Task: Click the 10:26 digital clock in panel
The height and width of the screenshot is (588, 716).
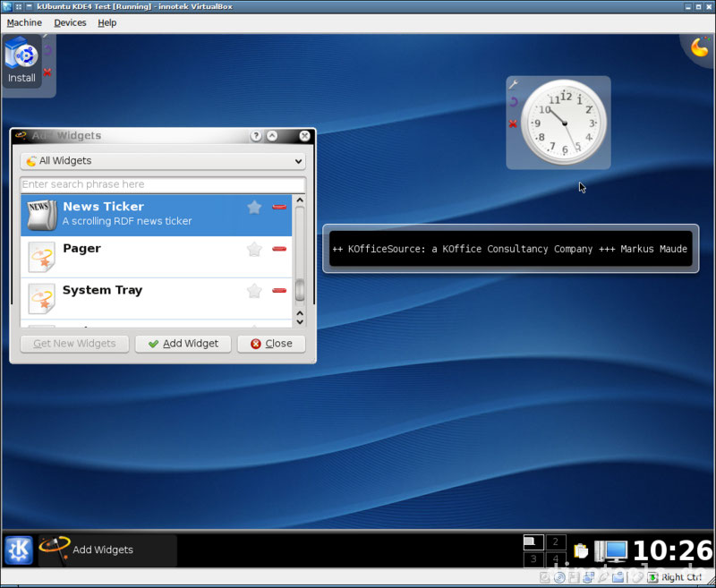Action: pyautogui.click(x=673, y=550)
